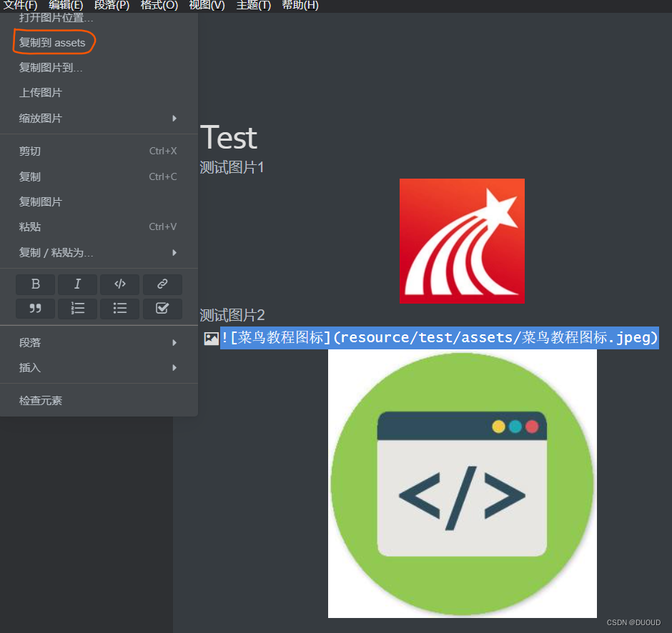The height and width of the screenshot is (633, 672).
Task: Insert hyperlink with chain-link button
Action: pos(162,284)
